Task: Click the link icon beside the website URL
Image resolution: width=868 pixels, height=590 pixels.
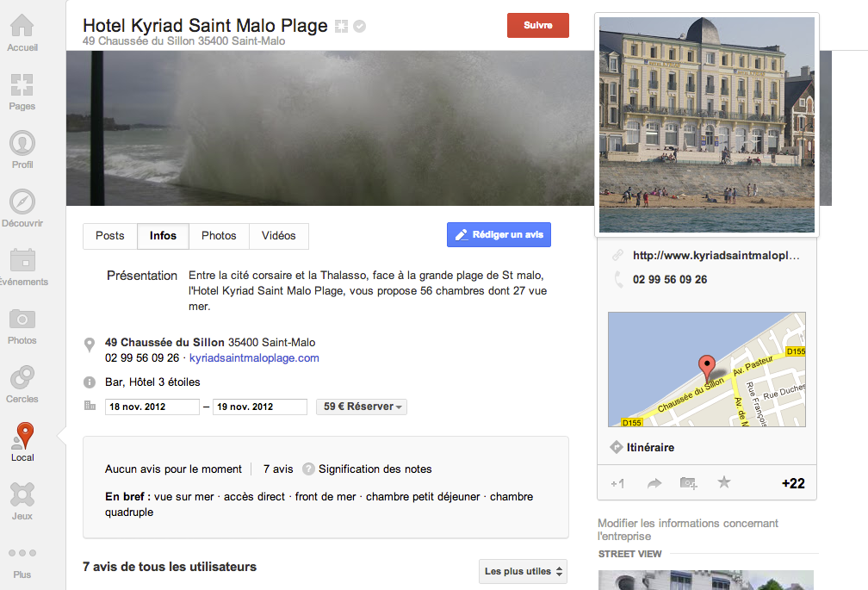Action: (617, 255)
